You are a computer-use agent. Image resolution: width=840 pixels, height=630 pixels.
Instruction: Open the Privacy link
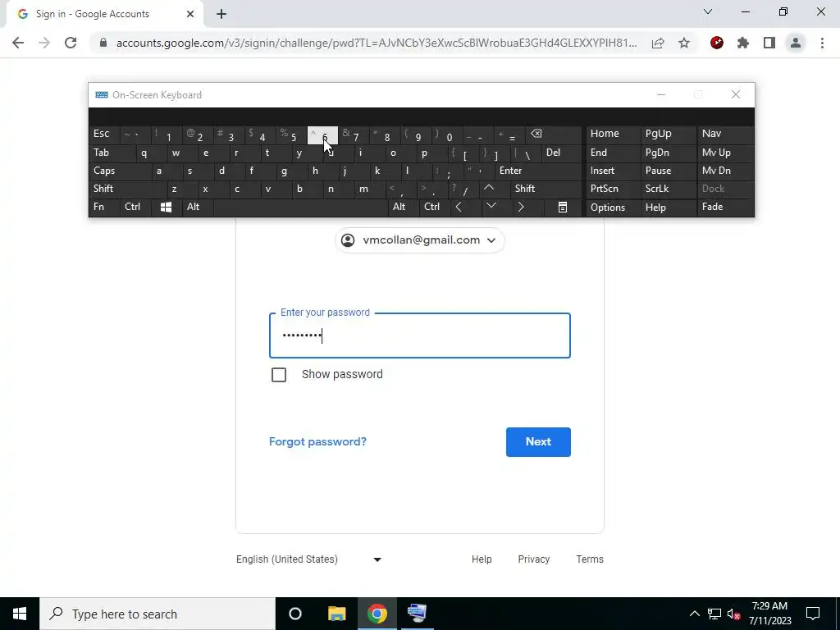pos(533,559)
